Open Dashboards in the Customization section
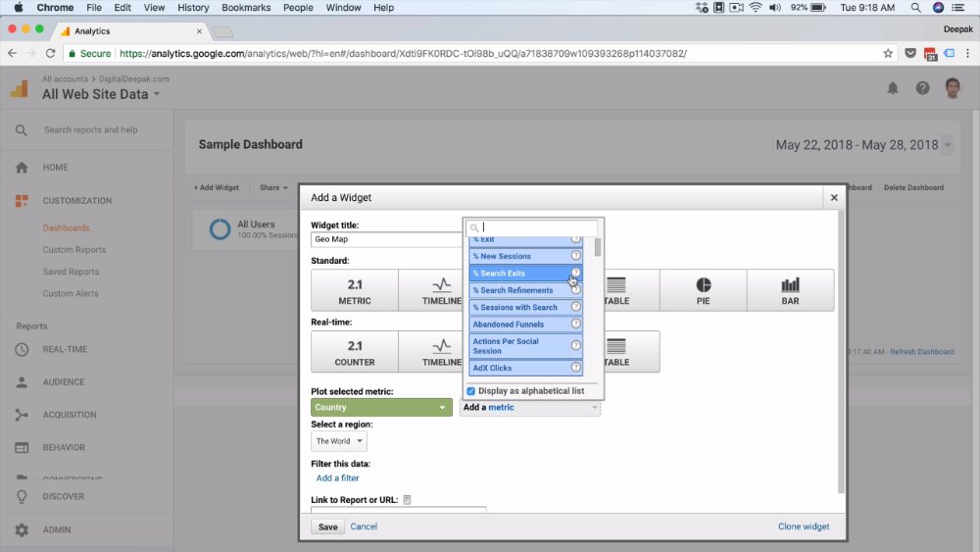 (67, 228)
